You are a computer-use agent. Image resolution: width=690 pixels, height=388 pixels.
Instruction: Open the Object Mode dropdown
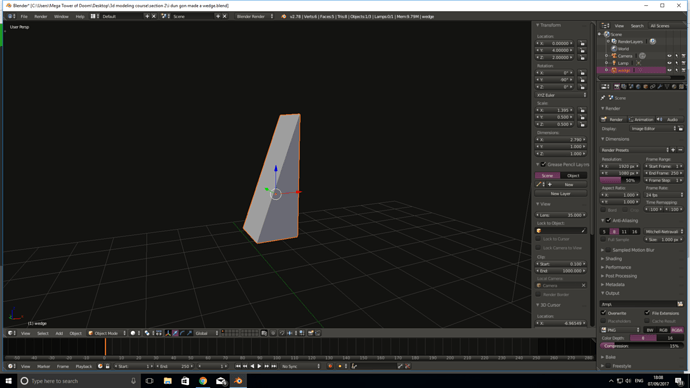pos(107,333)
